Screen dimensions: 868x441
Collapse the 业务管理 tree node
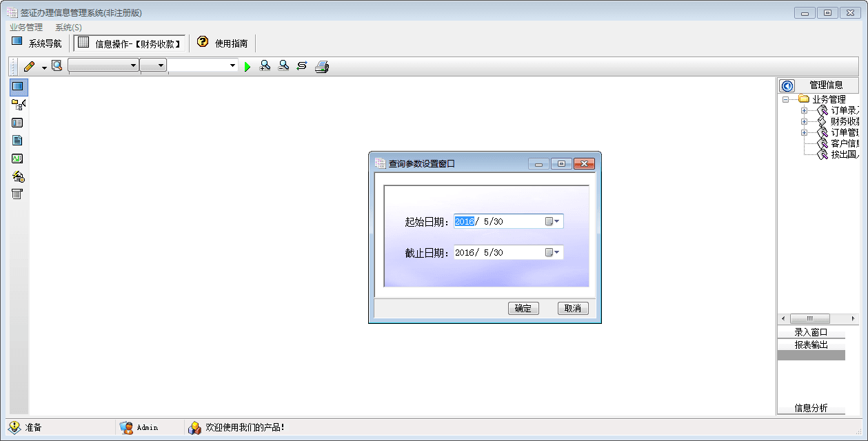[x=785, y=100]
